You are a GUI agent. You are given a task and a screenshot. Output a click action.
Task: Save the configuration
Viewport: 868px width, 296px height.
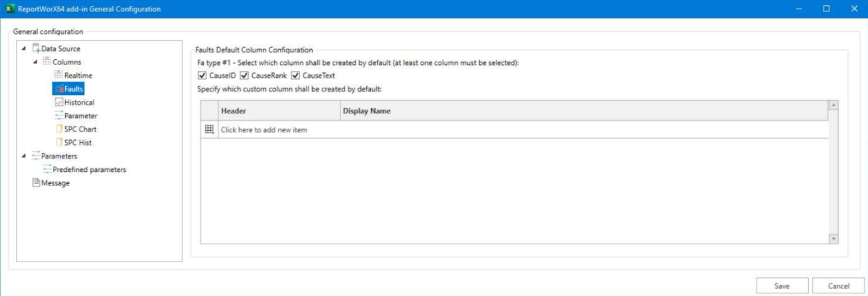click(x=782, y=285)
